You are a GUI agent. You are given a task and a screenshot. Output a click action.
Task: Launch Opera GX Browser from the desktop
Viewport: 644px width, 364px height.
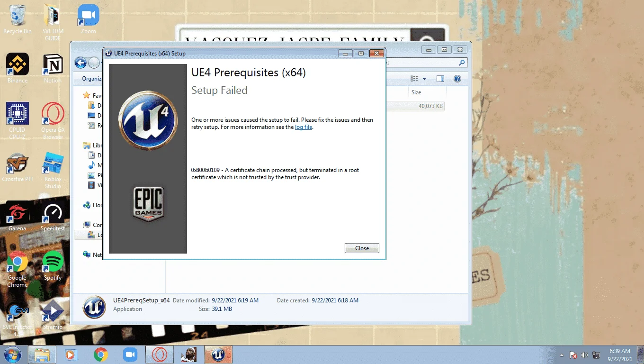click(x=53, y=121)
